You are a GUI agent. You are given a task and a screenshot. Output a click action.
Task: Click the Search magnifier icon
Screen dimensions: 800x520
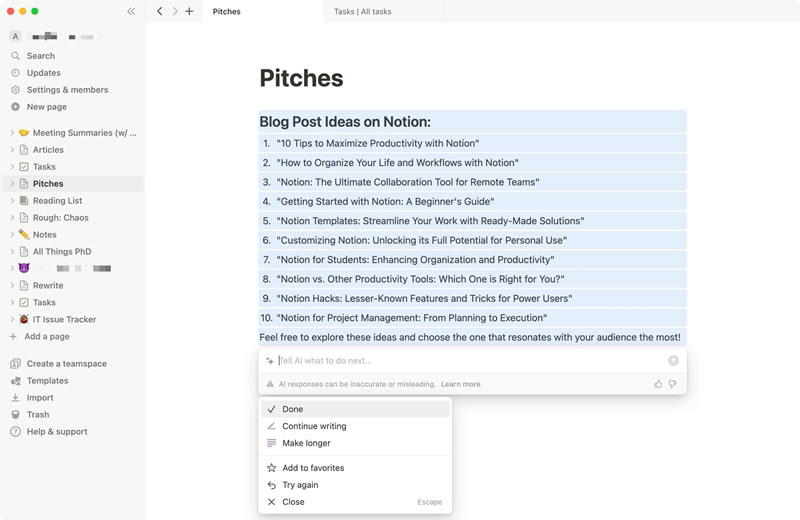point(15,56)
